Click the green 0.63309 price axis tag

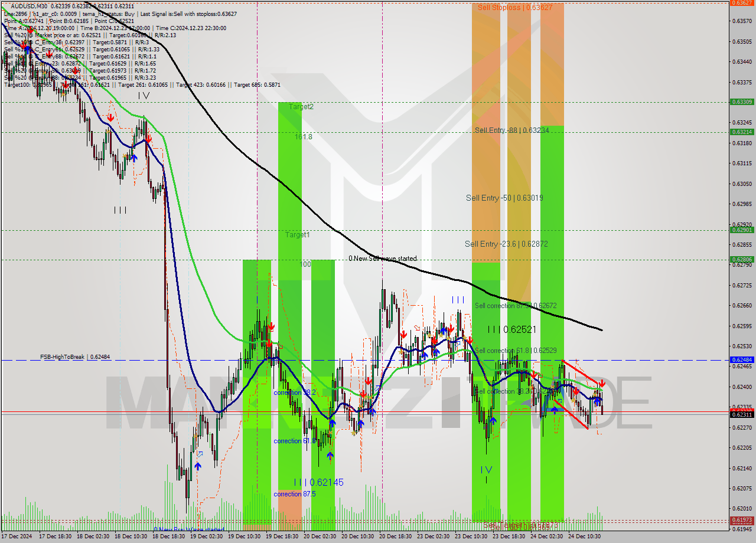(741, 102)
